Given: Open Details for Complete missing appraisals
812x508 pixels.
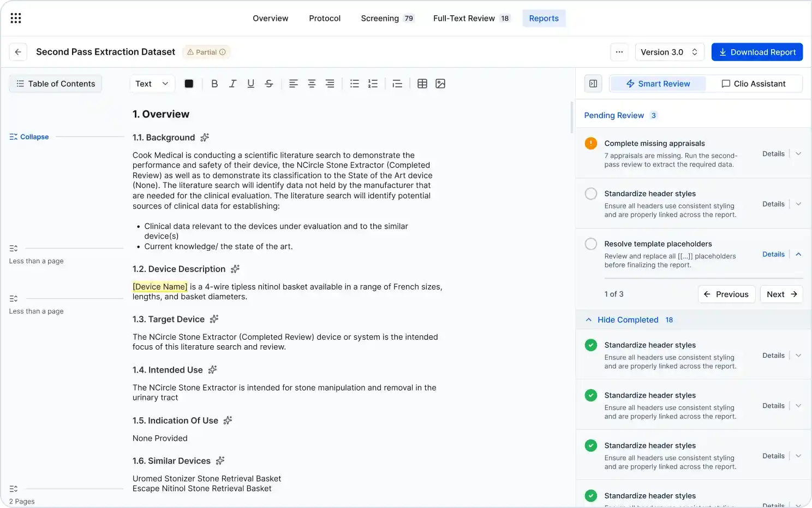Looking at the screenshot, I should (x=773, y=154).
